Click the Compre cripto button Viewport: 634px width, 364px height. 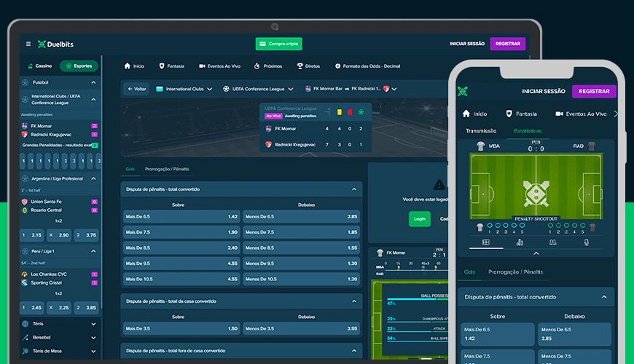[278, 44]
